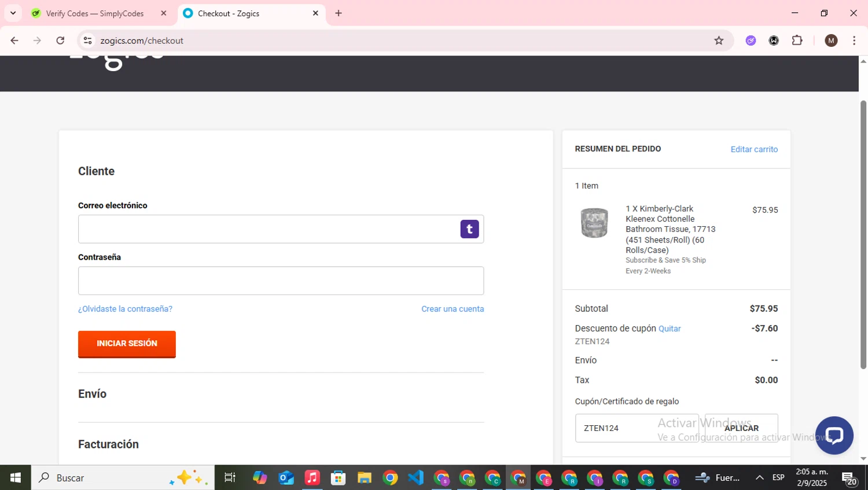Switch to the Verify Codes — SimplyCodes tab

point(95,13)
